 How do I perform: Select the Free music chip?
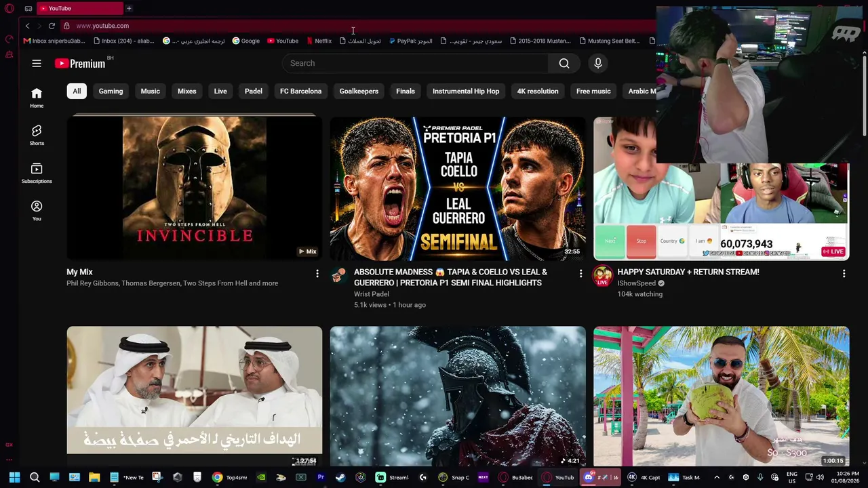point(593,91)
